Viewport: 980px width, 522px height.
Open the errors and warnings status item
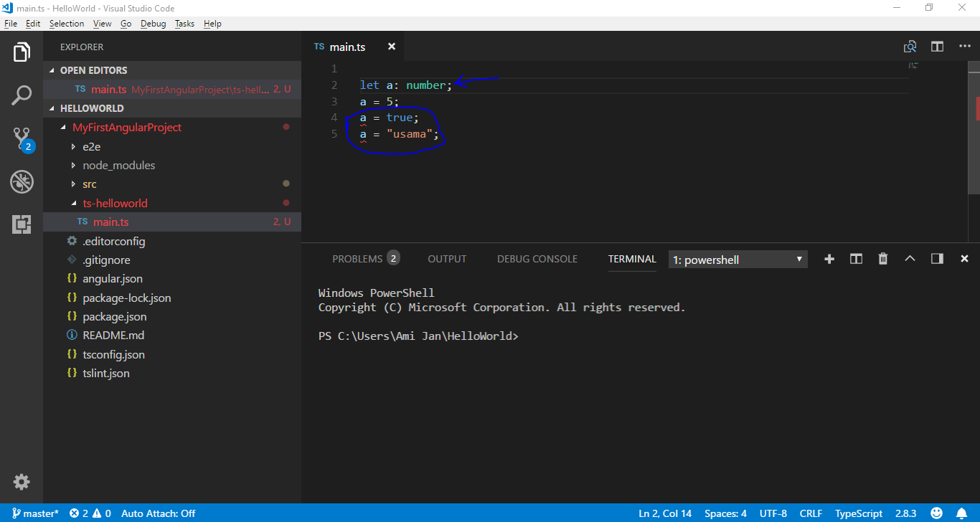click(90, 513)
